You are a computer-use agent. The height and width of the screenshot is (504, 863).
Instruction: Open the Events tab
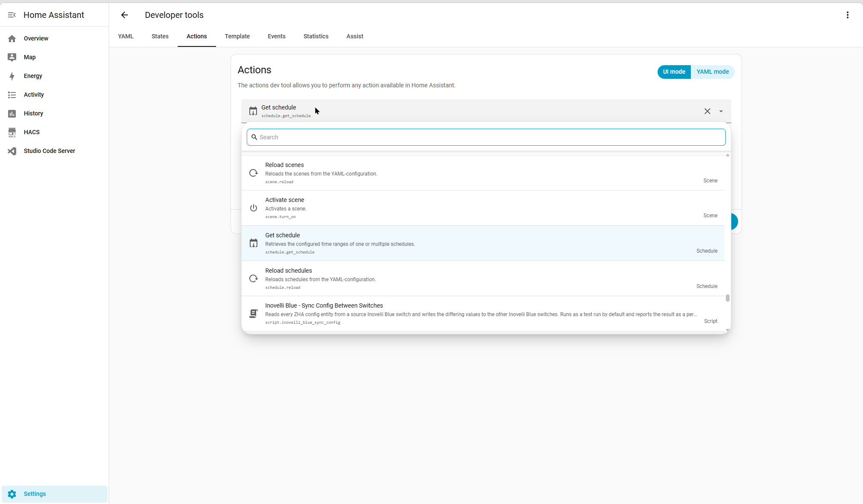click(277, 36)
